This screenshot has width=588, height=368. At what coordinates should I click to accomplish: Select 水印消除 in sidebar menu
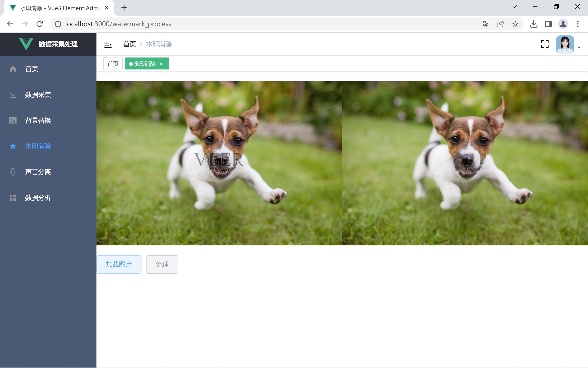(x=48, y=146)
